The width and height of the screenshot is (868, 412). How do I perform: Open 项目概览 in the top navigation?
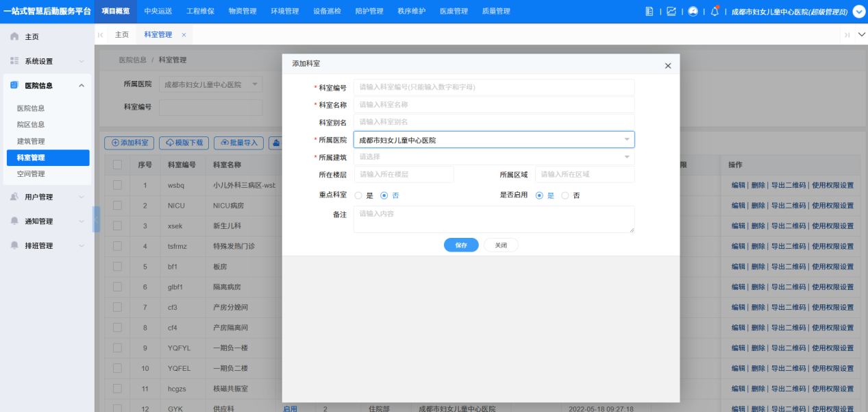pos(116,11)
